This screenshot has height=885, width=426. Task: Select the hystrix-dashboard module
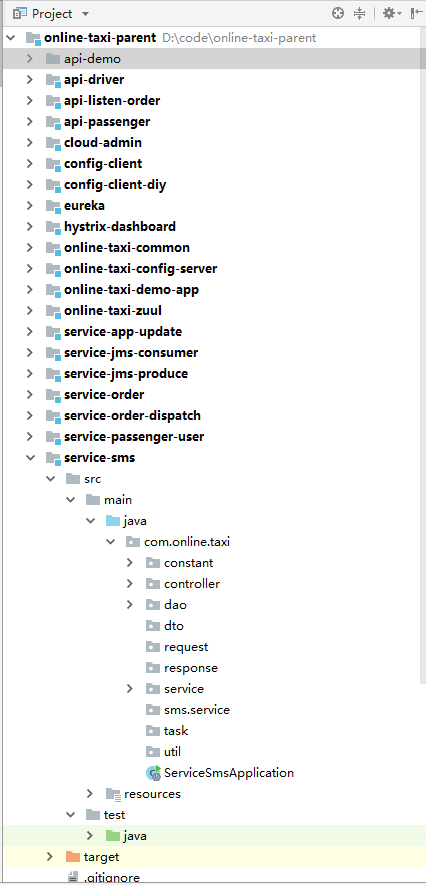tap(120, 226)
